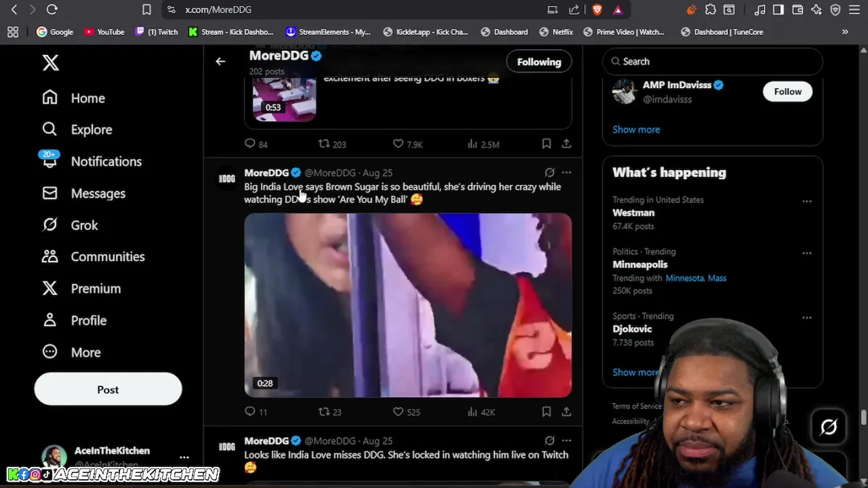Open browser hamburger main menu
This screenshot has height=488, width=868.
(854, 9)
